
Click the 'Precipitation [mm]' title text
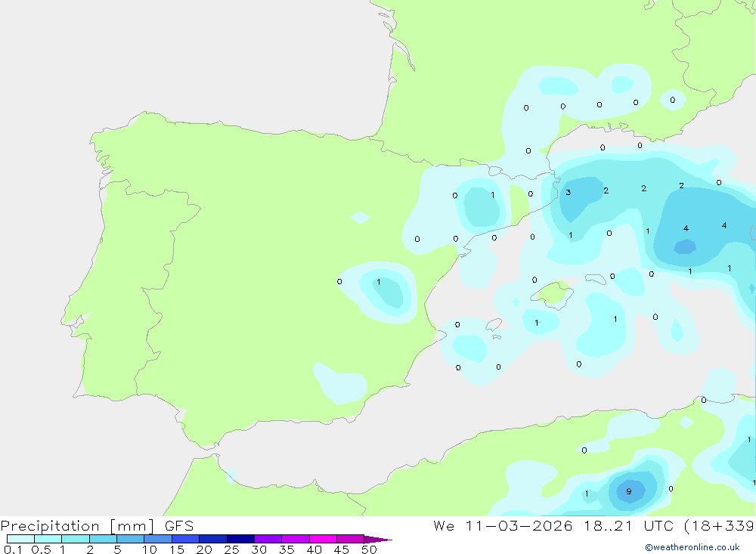click(77, 526)
